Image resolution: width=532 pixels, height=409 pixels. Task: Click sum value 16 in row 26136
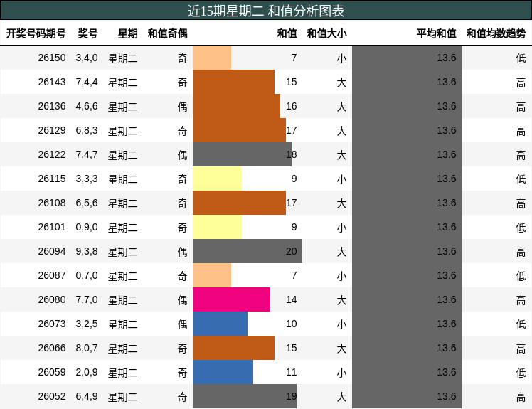click(x=291, y=106)
